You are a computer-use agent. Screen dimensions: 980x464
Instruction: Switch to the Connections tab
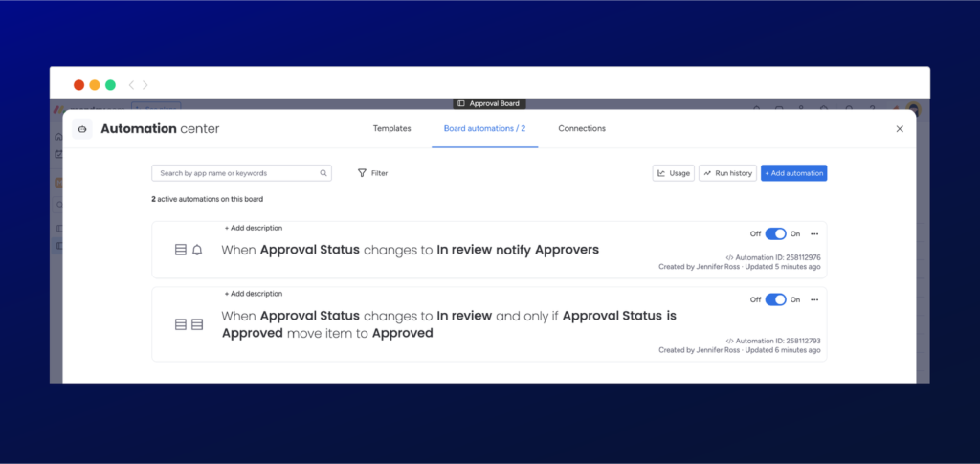[x=582, y=128]
